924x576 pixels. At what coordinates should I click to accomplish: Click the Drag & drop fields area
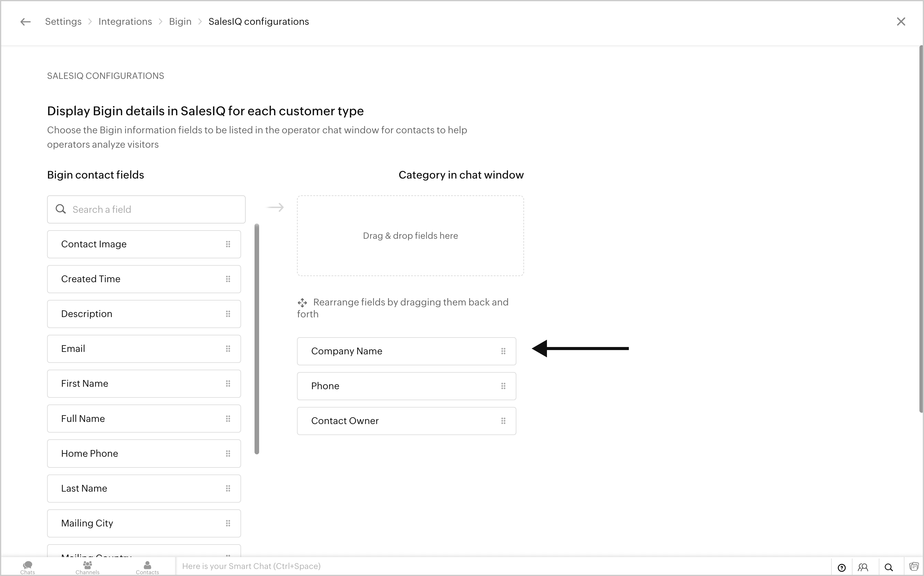[x=410, y=236]
